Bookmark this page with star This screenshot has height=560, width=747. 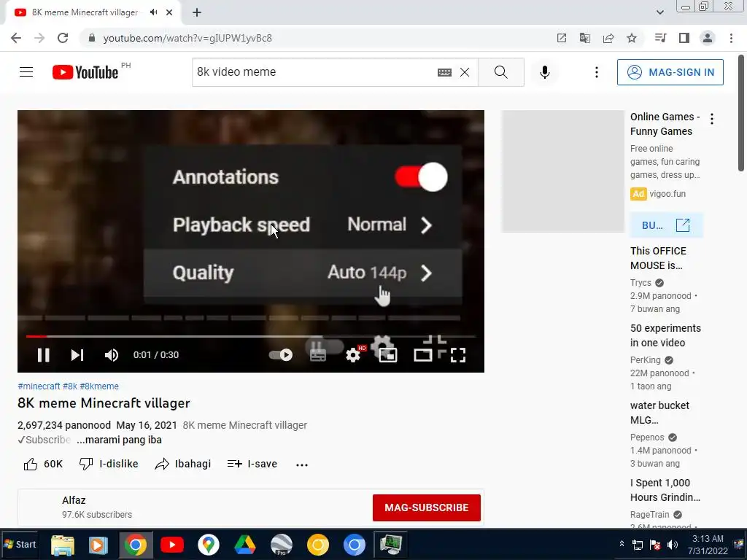632,38
